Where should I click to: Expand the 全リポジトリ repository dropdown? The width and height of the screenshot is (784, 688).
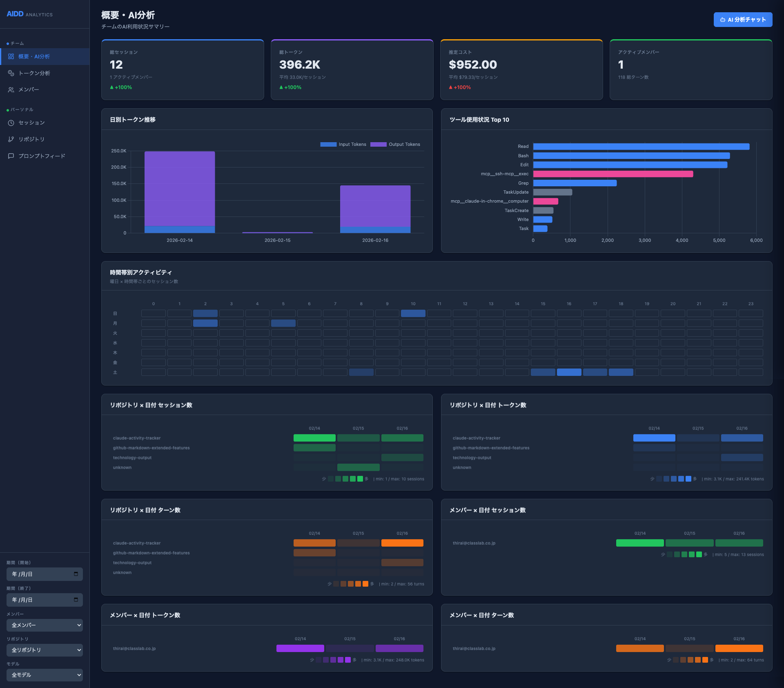click(x=45, y=650)
